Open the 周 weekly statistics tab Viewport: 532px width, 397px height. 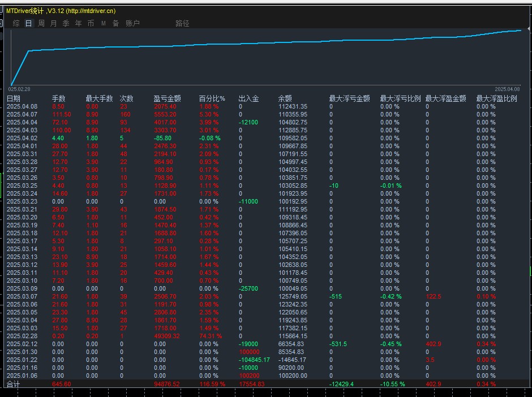click(41, 23)
